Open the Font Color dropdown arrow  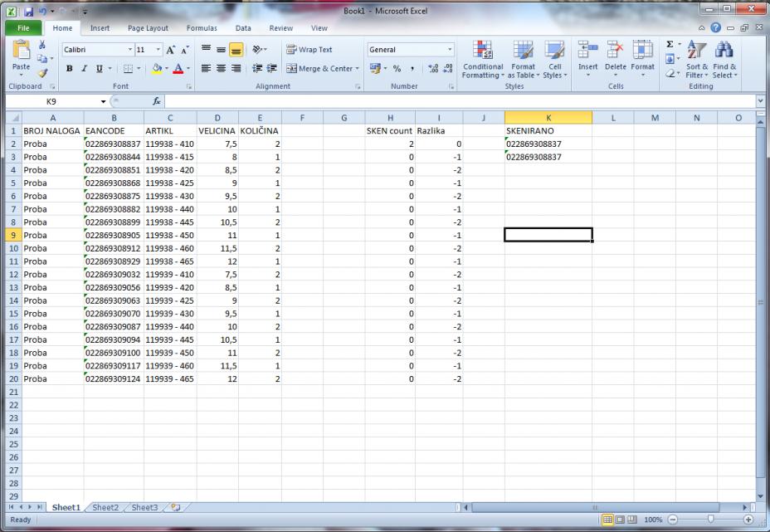point(188,68)
